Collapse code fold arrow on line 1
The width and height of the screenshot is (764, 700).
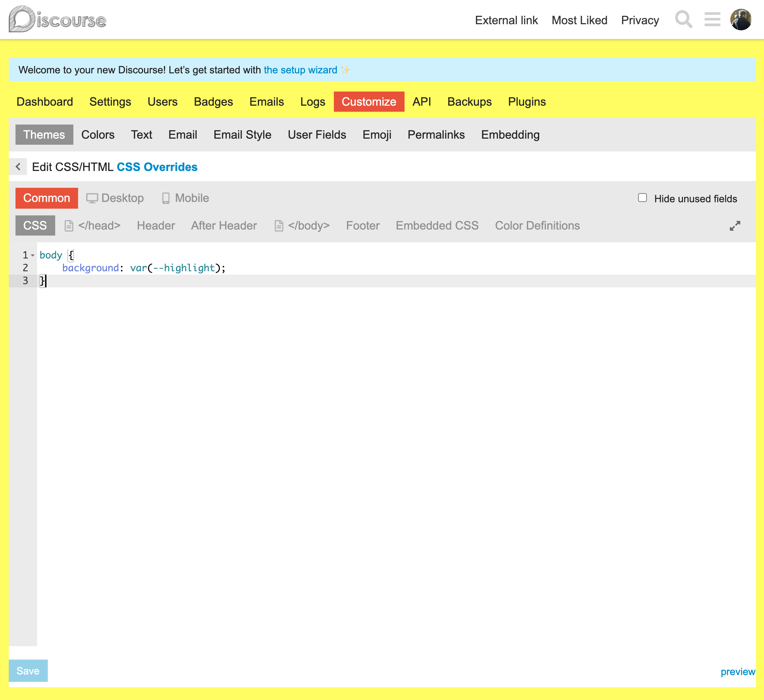click(x=33, y=255)
